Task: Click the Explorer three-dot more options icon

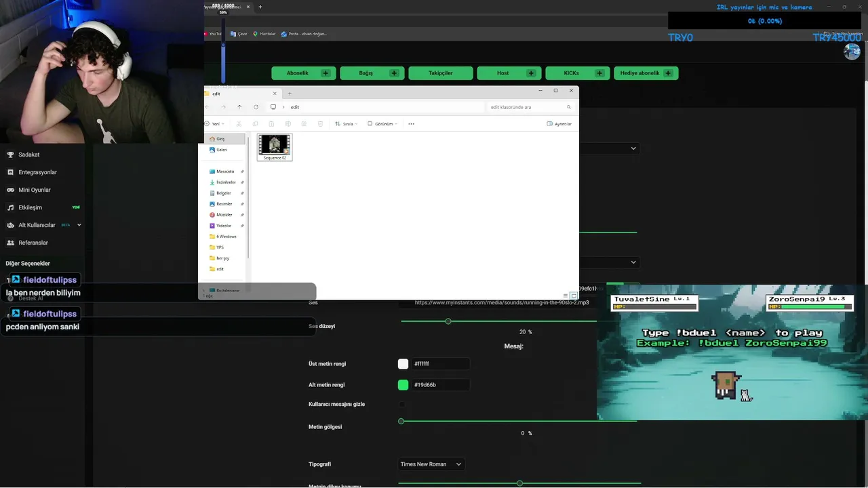Action: click(x=411, y=124)
